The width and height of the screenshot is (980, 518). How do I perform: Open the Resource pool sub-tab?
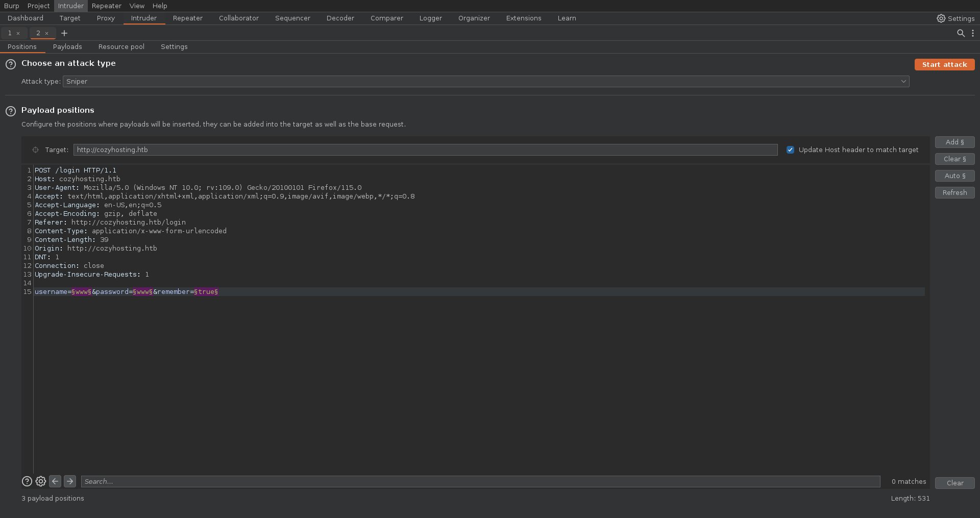[121, 47]
